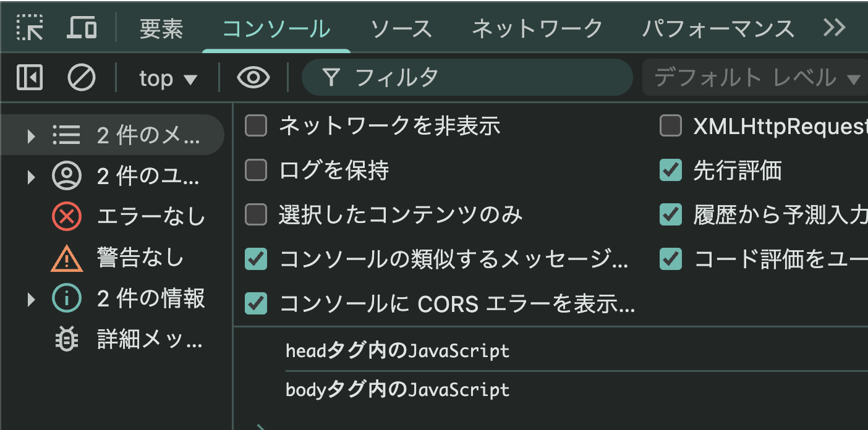Reveal more panels with the chevron icon
868x430 pixels.
835,27
